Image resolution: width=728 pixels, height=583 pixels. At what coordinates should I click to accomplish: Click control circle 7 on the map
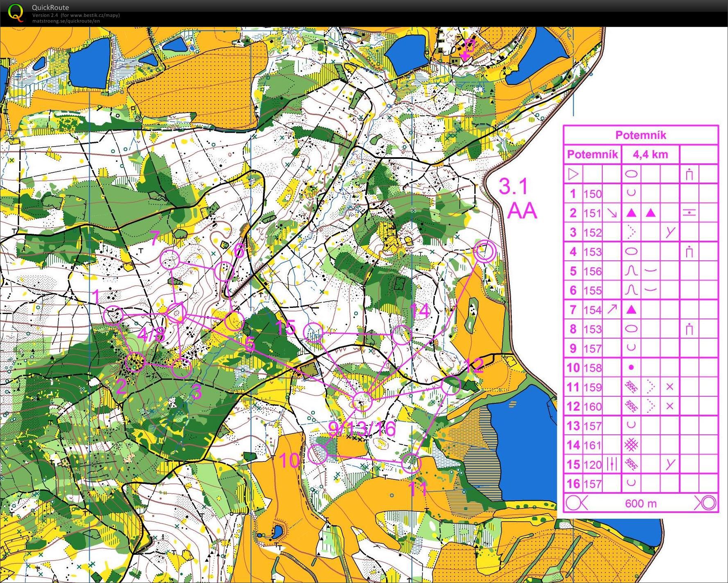tap(170, 260)
